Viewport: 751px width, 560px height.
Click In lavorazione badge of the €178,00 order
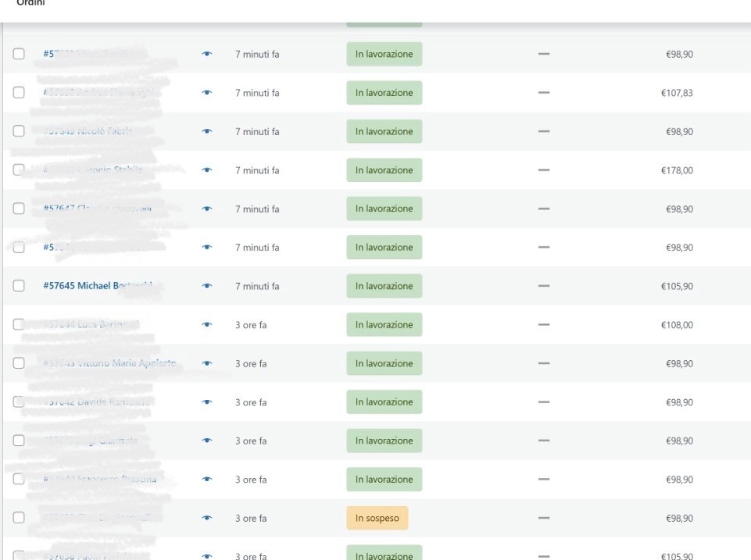(x=384, y=170)
